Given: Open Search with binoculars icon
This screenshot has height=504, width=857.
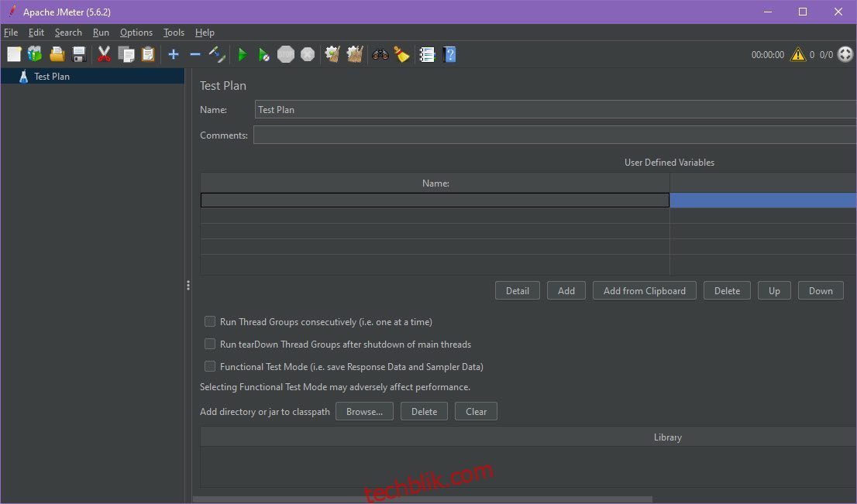Looking at the screenshot, I should (x=380, y=54).
